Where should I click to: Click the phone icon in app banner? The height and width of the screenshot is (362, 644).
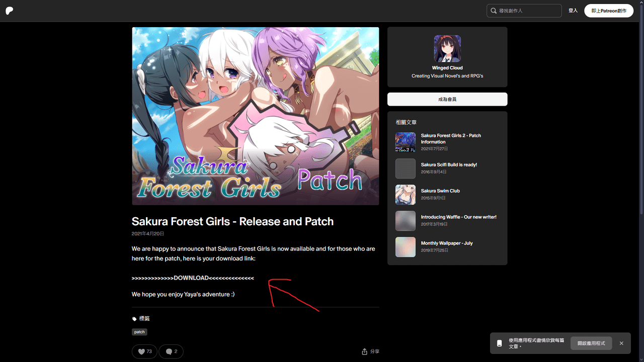(499, 343)
